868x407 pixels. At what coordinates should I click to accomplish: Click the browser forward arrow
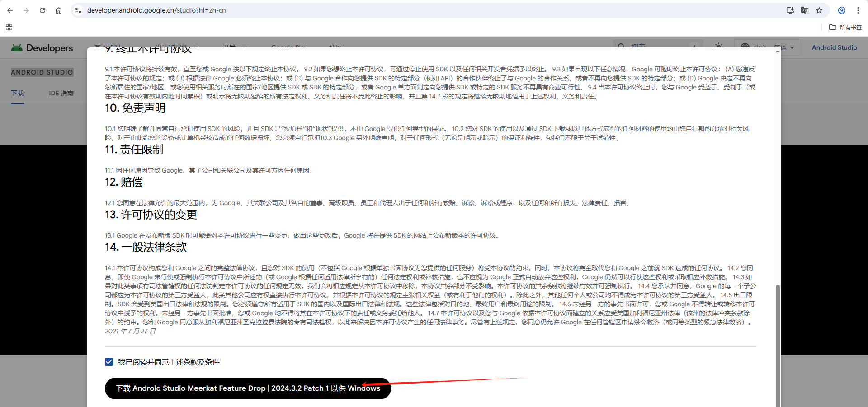point(26,10)
